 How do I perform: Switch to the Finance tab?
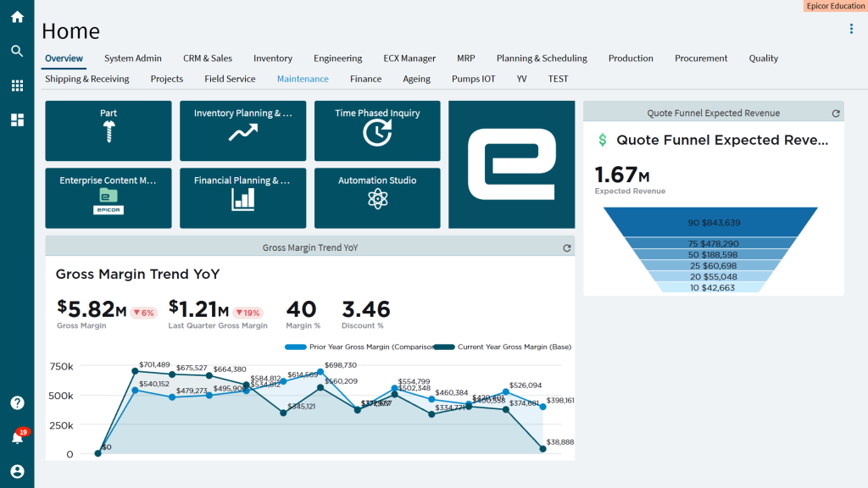[x=365, y=79]
